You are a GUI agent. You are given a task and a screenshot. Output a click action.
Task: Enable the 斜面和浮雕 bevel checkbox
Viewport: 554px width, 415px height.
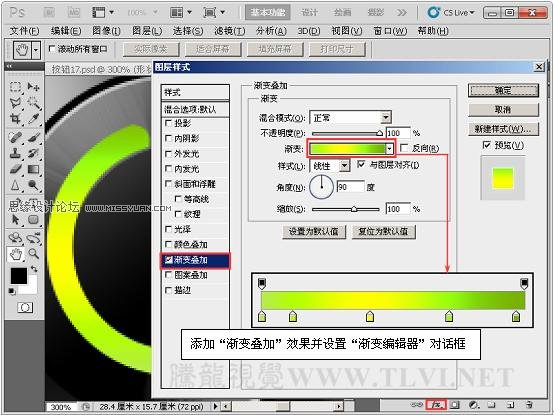point(169,184)
